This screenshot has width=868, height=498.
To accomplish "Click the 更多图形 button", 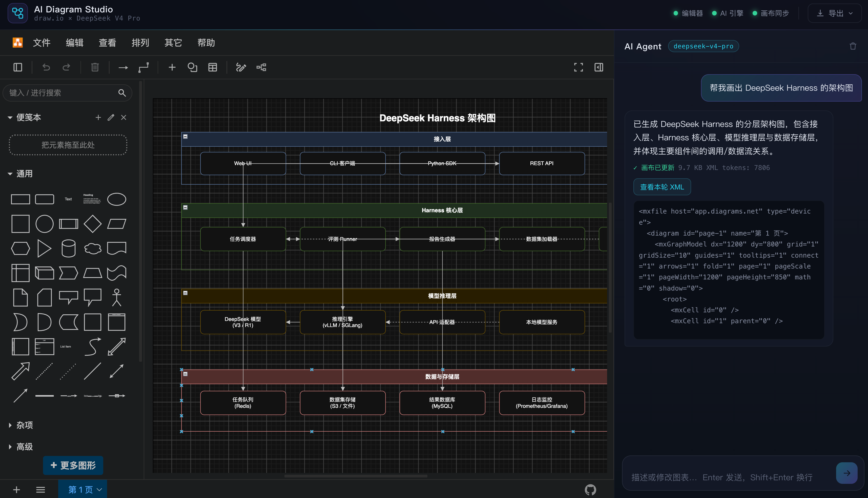I will coord(73,465).
